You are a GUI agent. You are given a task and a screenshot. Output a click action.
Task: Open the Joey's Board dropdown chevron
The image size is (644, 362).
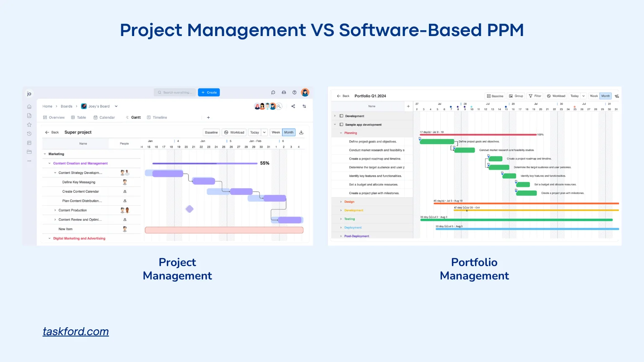tap(116, 106)
